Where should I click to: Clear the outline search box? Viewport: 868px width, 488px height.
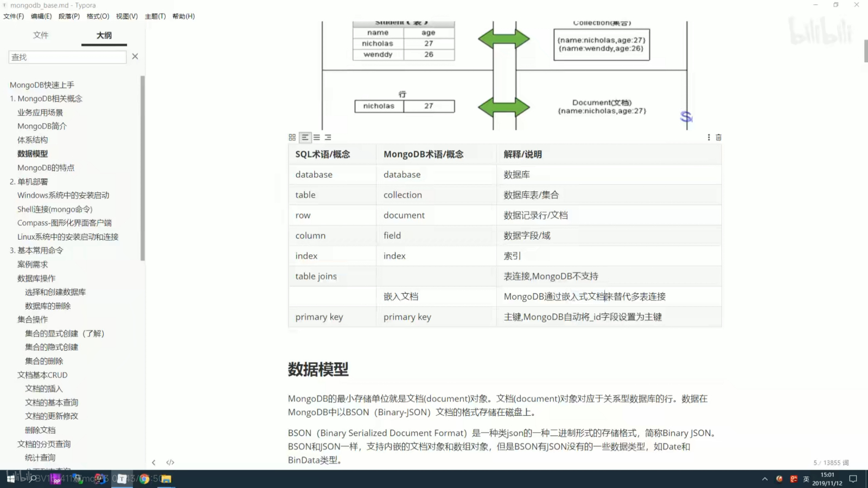click(135, 56)
